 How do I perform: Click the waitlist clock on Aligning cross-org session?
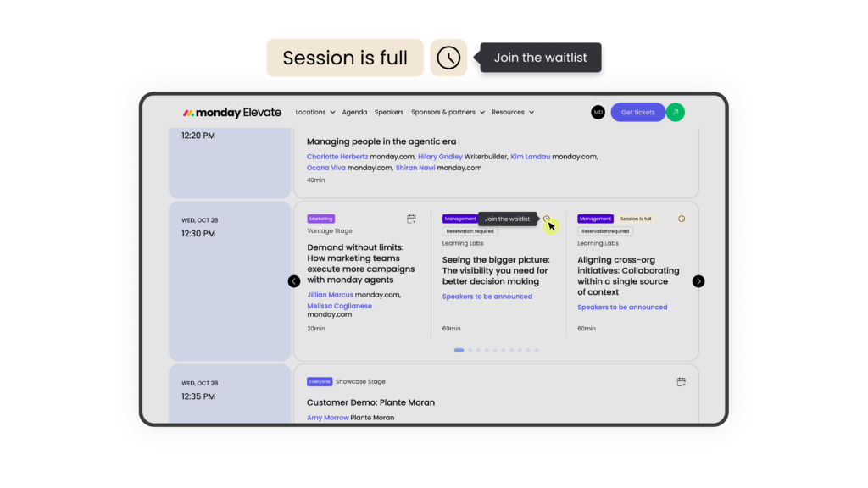pos(682,219)
